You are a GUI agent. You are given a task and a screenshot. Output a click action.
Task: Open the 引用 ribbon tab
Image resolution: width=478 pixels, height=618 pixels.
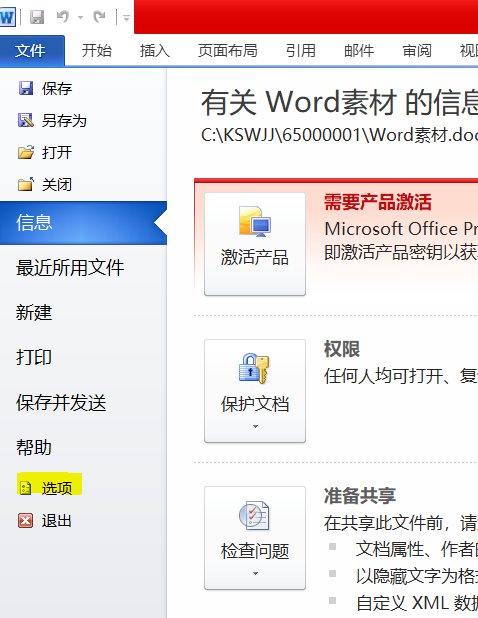pos(301,50)
